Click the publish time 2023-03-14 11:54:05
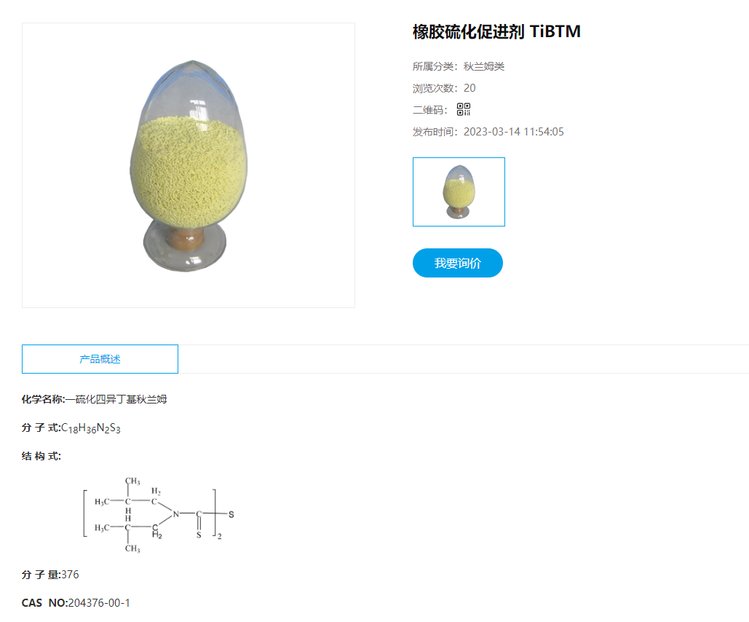The image size is (749, 622). click(x=514, y=132)
